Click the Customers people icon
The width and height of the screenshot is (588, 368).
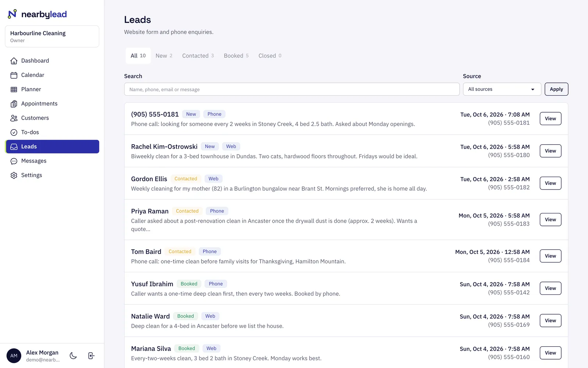pyautogui.click(x=14, y=118)
